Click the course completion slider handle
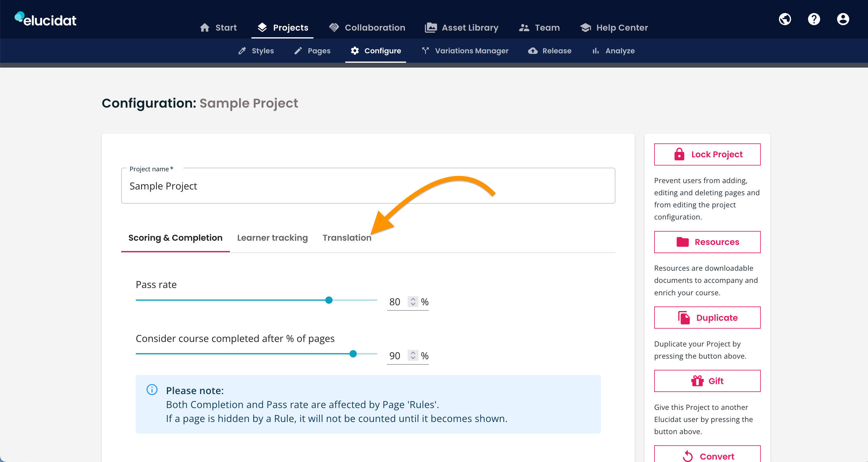Screen dimensions: 868x462 [353, 354]
